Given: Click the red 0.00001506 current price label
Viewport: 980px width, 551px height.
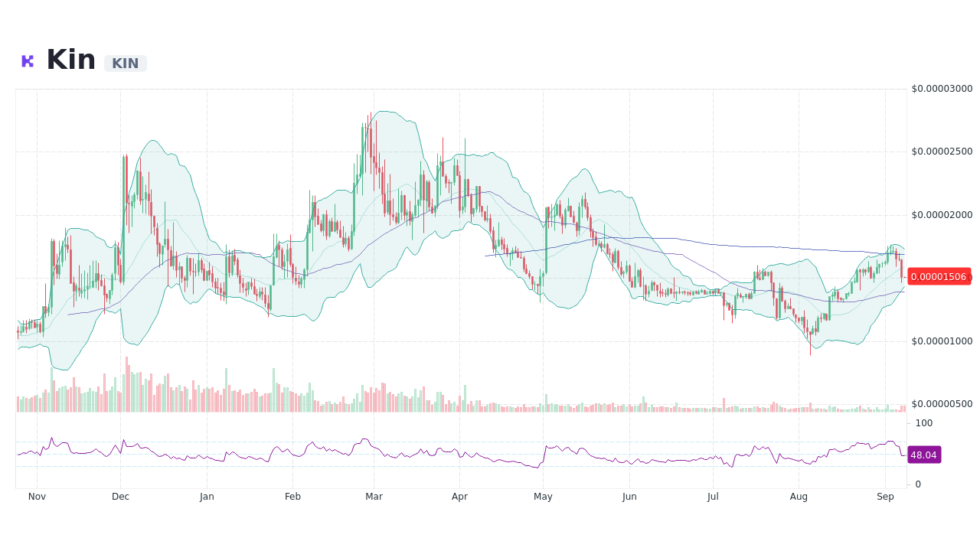Looking at the screenshot, I should click(939, 276).
